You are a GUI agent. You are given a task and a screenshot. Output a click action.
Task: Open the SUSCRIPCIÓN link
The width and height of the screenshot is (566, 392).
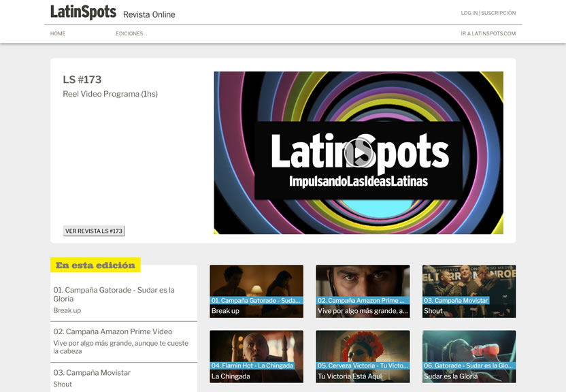click(x=498, y=13)
